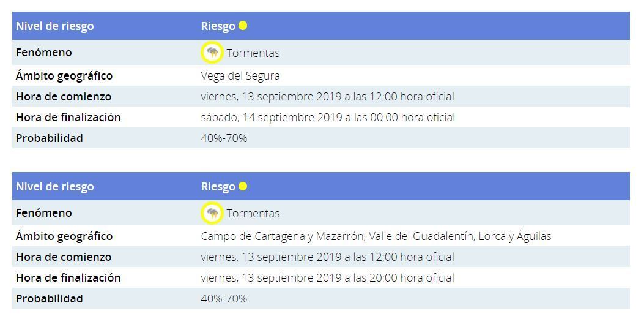Select the 'Vega del Segura' geographic area text
The width and height of the screenshot is (644, 319).
[240, 76]
